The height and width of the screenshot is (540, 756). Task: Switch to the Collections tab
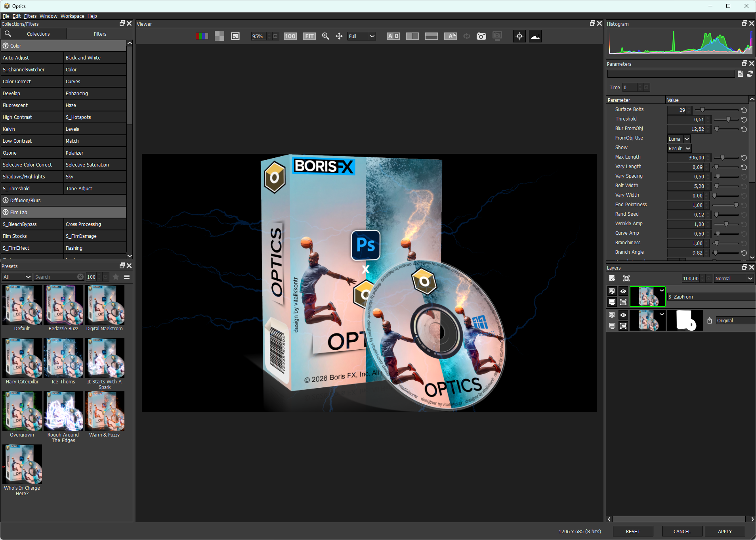(x=38, y=34)
